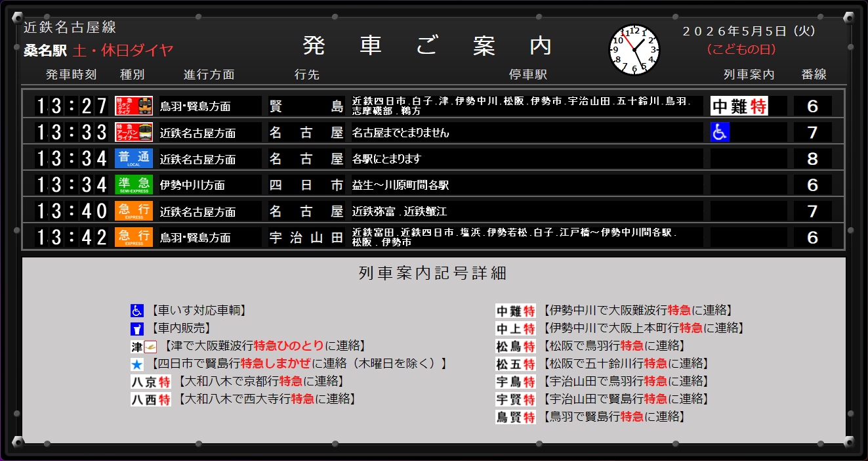Click the 名古屋までとまりません stop text
This screenshot has height=461, width=868.
tap(401, 133)
